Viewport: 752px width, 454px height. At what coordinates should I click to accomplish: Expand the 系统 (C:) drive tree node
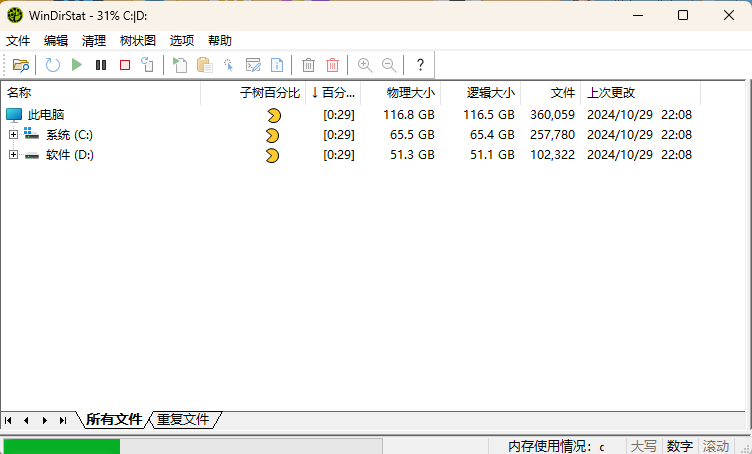(x=13, y=135)
